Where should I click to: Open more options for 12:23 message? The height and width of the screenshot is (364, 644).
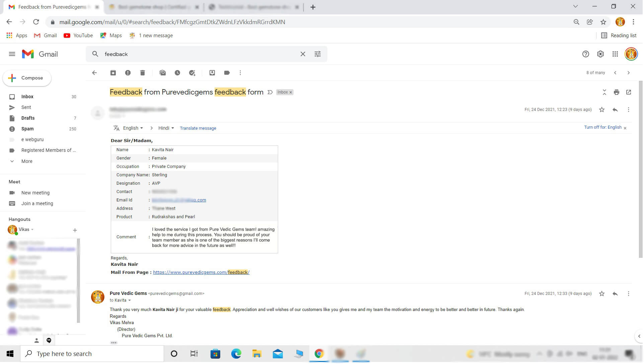[x=629, y=110]
